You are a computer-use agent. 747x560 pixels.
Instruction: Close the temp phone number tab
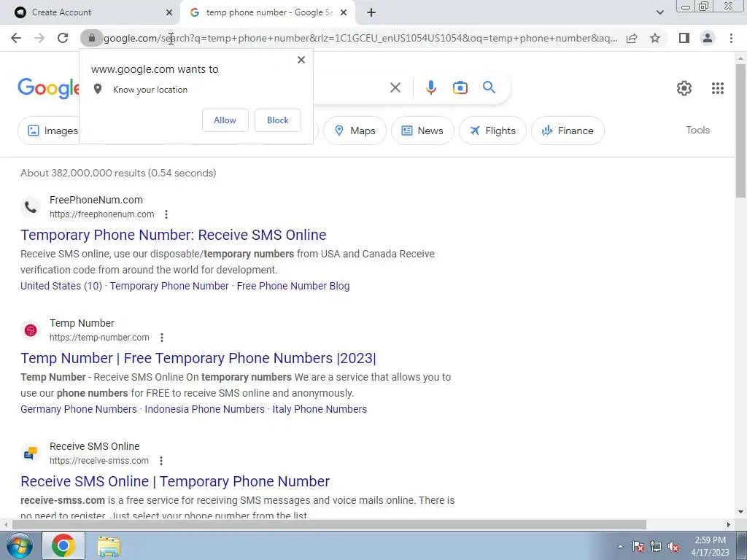click(344, 13)
